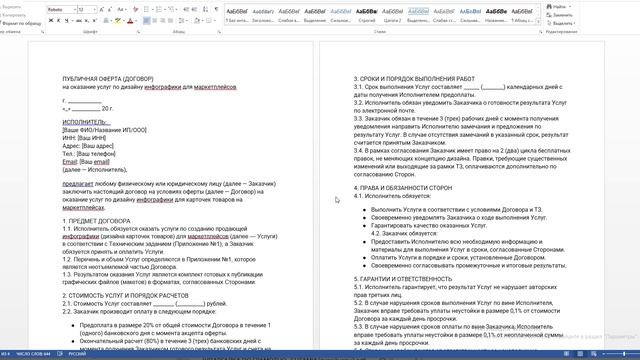Click Find (Найти) button
The image size is (640, 360).
click(558, 7)
